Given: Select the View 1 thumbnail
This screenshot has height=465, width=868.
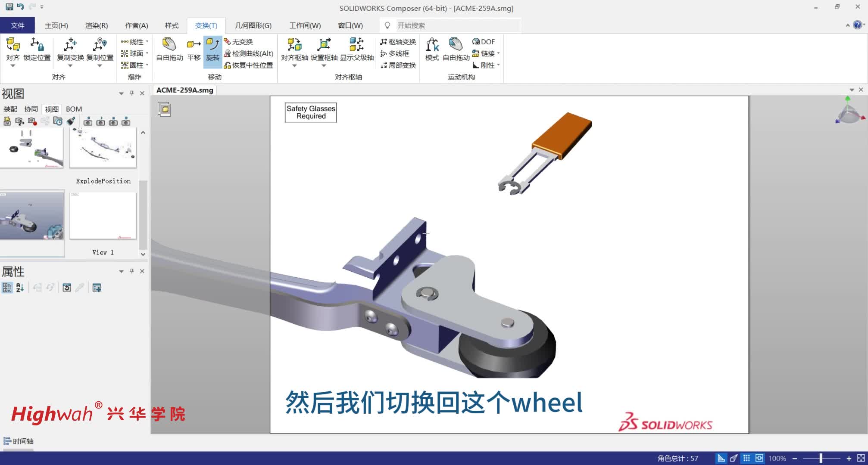Looking at the screenshot, I should 103,215.
